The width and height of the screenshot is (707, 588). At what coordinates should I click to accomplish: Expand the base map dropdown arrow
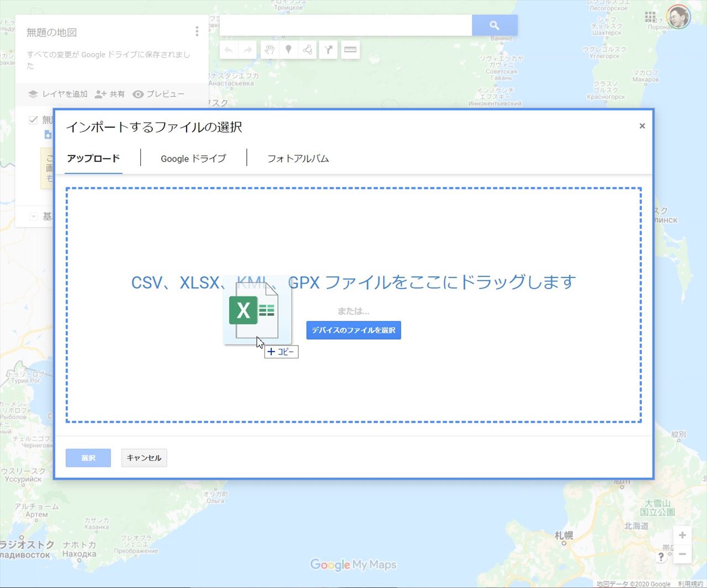[33, 216]
